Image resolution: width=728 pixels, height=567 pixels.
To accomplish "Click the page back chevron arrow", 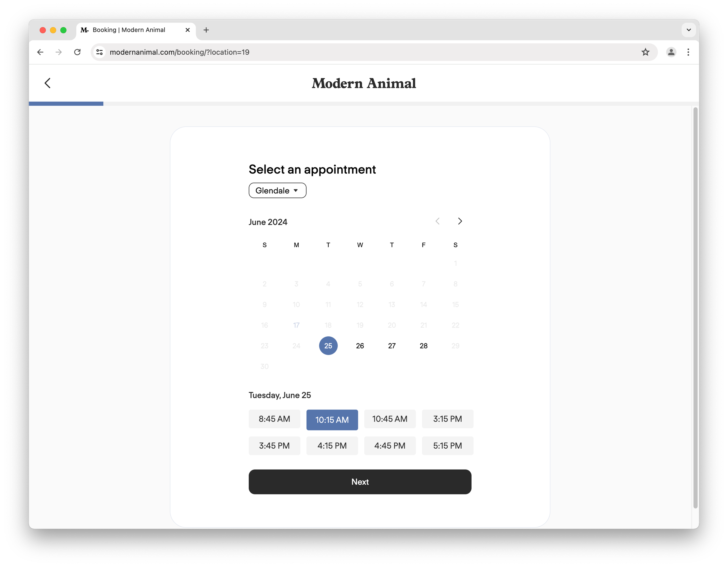I will (48, 83).
